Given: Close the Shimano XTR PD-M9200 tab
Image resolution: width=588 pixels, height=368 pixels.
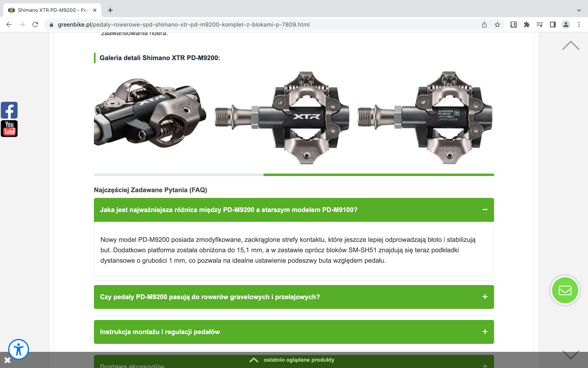Looking at the screenshot, I should coord(95,10).
